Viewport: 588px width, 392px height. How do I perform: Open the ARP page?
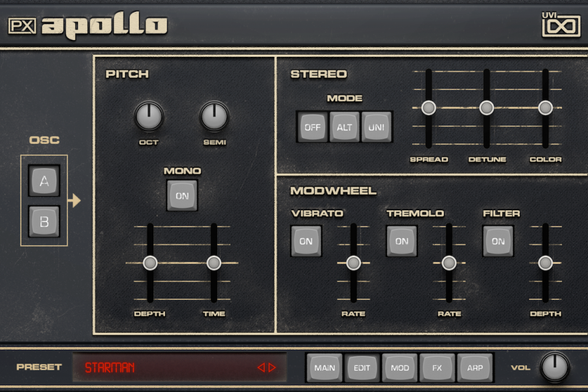(x=474, y=367)
